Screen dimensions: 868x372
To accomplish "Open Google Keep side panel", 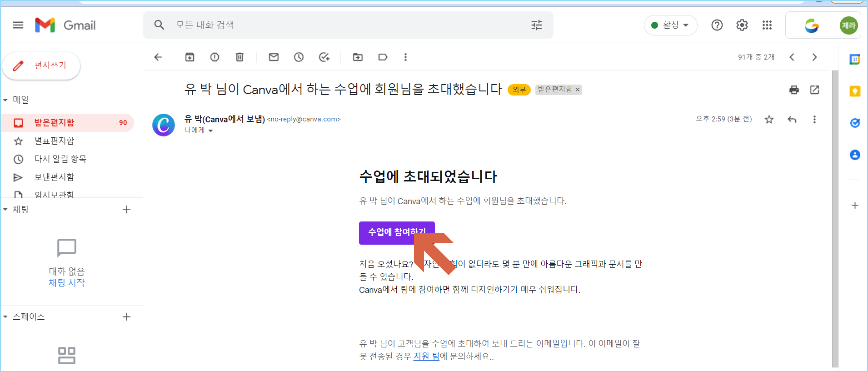I will [855, 91].
